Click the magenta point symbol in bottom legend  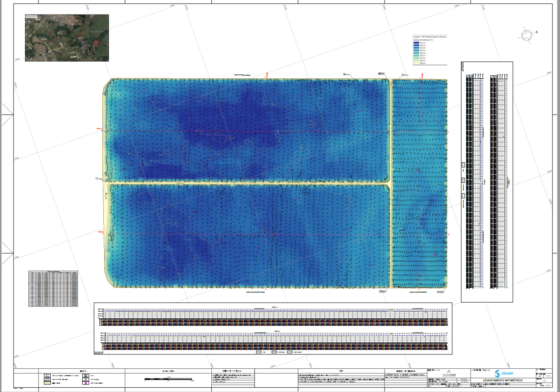(x=86, y=383)
